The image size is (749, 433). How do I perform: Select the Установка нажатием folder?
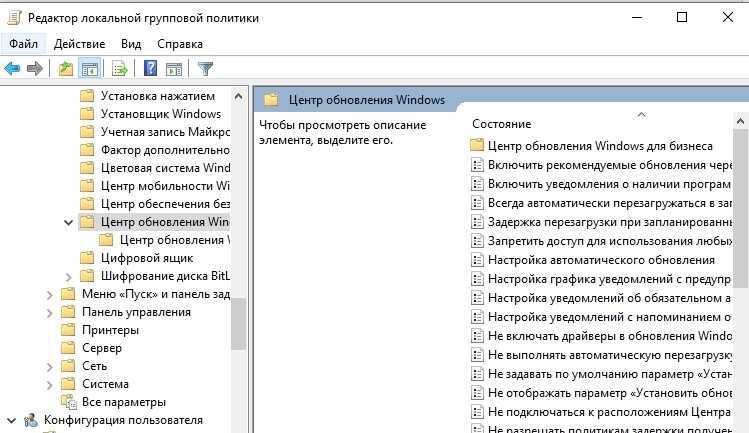coord(158,96)
